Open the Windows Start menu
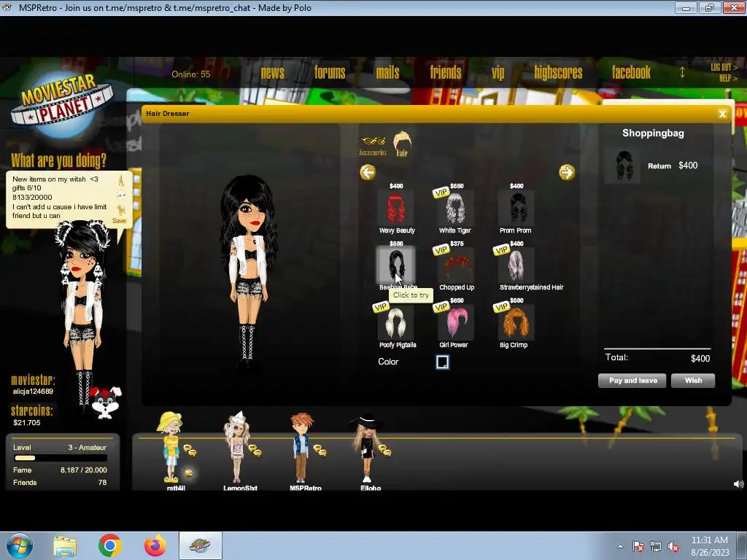This screenshot has height=560, width=747. coord(20,545)
